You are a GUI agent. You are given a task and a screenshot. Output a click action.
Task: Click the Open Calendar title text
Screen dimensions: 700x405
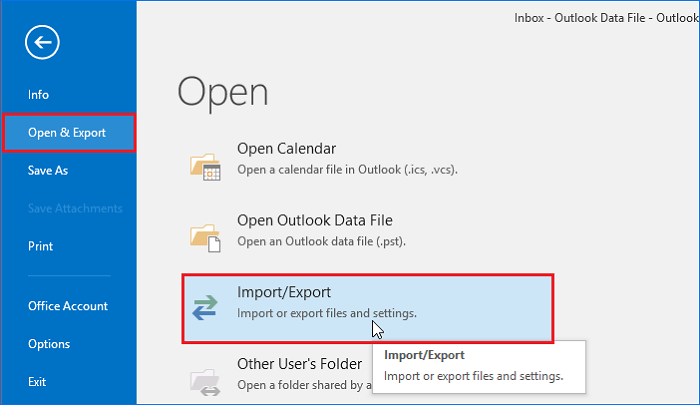[x=286, y=148]
